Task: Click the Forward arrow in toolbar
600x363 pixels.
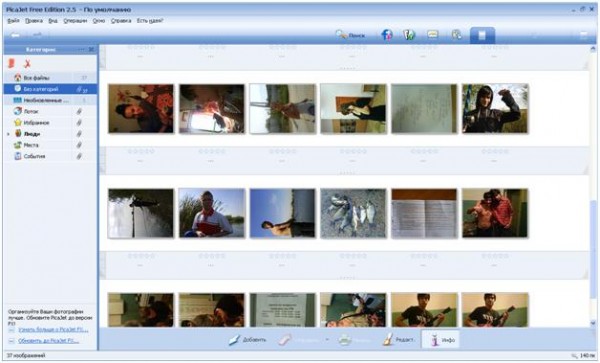Action: [37, 35]
